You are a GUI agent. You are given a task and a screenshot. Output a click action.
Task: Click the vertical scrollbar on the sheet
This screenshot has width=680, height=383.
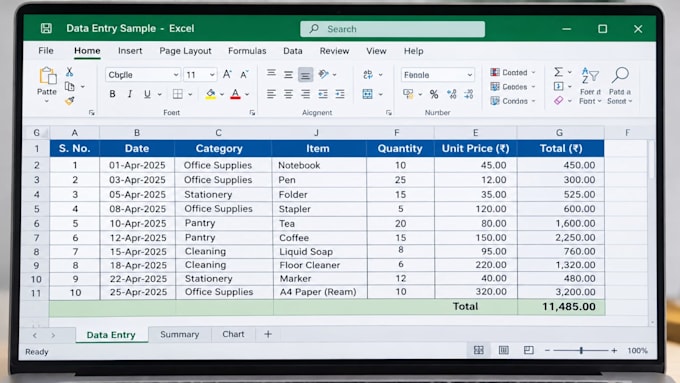click(x=652, y=159)
